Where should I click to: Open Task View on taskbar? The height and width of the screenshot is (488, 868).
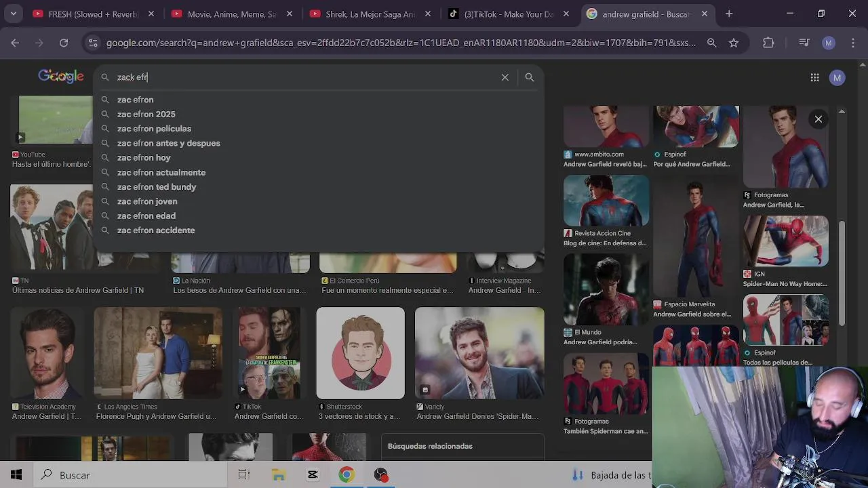[x=244, y=475]
